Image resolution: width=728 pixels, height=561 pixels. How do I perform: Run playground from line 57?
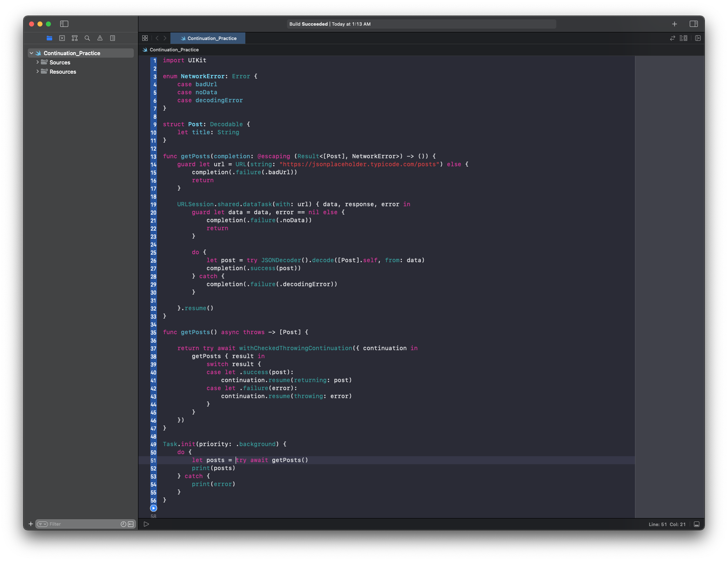[x=154, y=508]
